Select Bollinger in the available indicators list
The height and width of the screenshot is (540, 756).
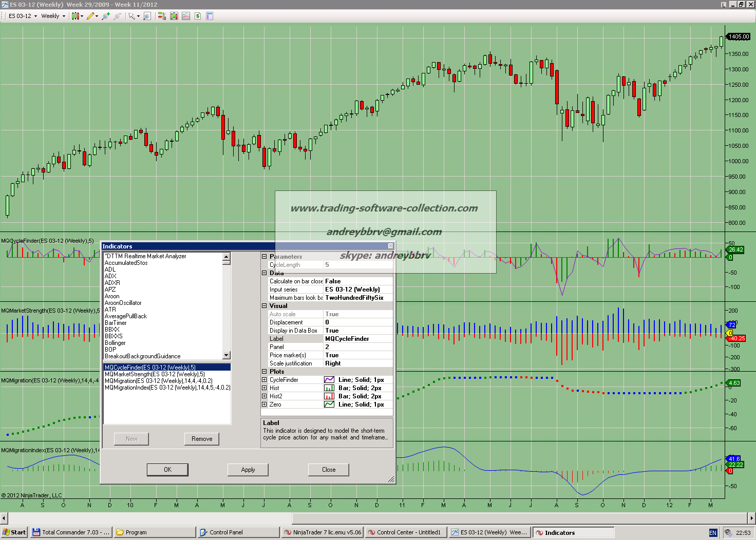pos(115,343)
